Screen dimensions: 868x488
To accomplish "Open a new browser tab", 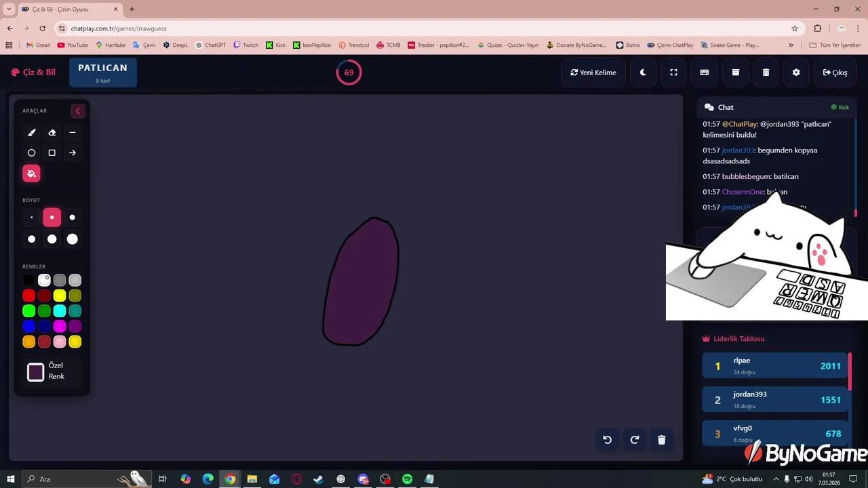I will point(132,9).
